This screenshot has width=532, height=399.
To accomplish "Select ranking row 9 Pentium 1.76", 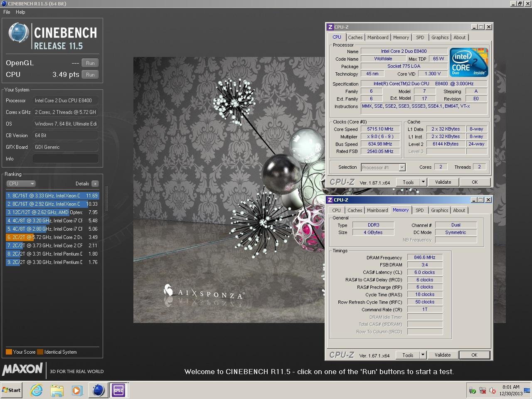I will pos(52,262).
